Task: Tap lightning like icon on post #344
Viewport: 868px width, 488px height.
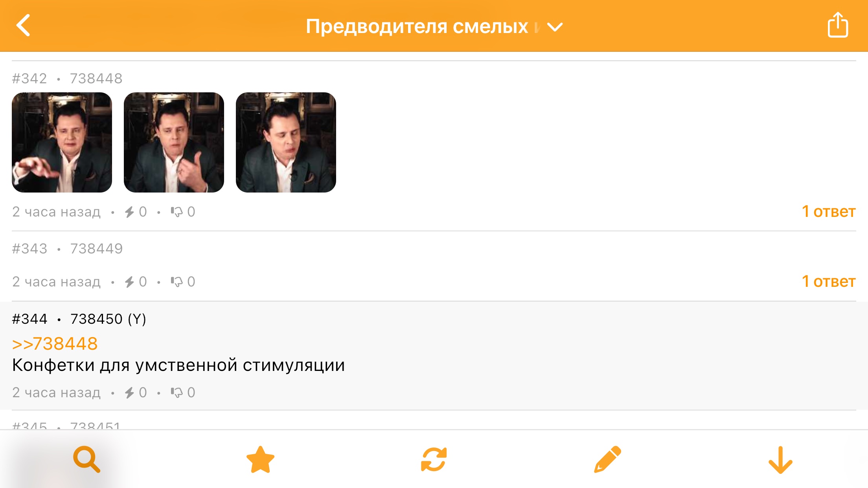Action: [130, 393]
